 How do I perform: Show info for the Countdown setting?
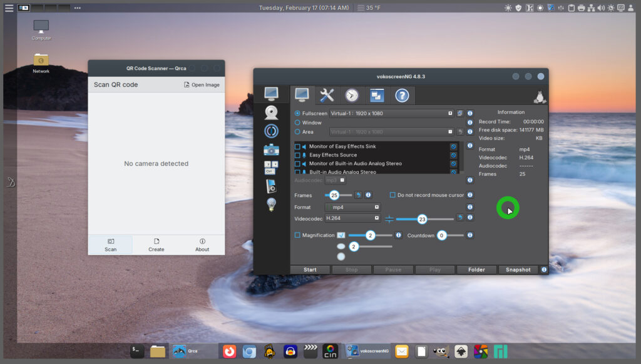click(469, 235)
